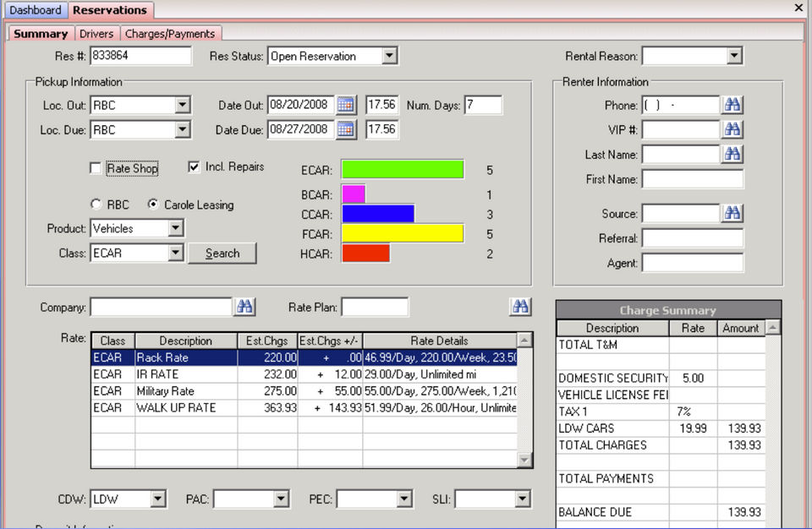Enable the Rate Shop checkbox
Viewport: 812px width, 529px height.
click(96, 168)
